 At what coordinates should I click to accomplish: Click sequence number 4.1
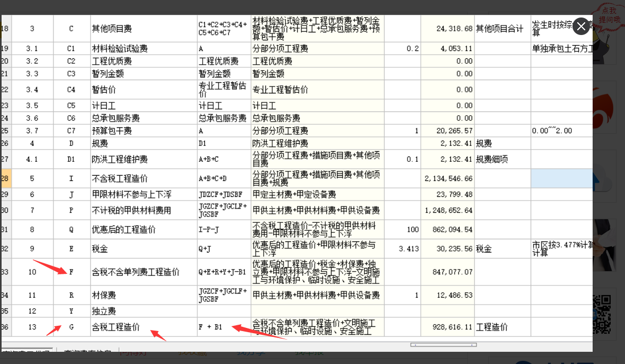pos(32,160)
